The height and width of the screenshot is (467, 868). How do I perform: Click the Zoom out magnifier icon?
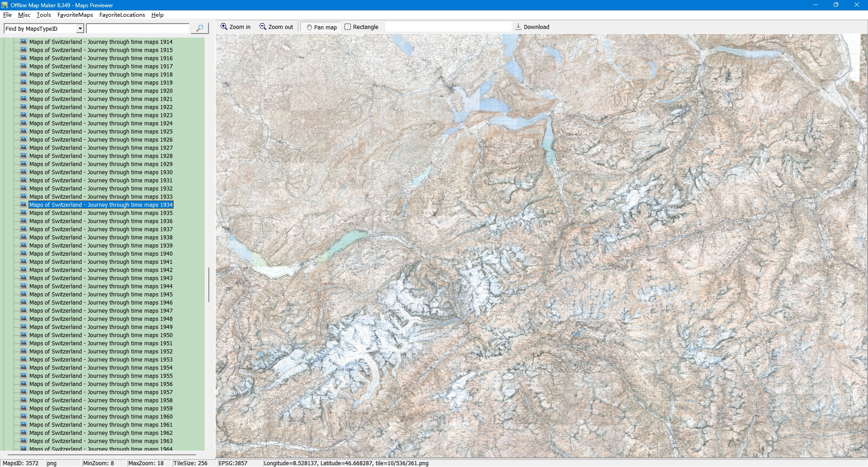pos(263,27)
